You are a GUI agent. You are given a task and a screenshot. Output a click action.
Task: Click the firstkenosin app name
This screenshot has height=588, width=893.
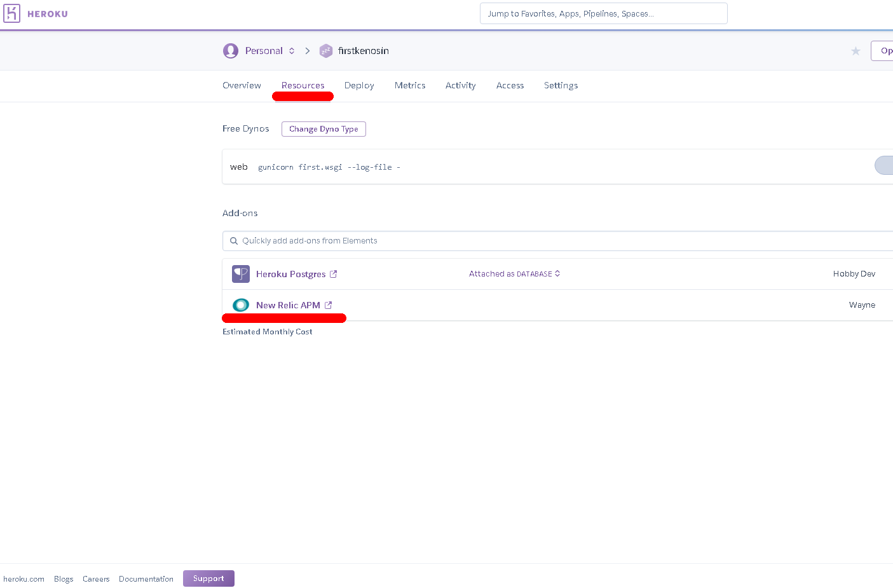point(364,51)
